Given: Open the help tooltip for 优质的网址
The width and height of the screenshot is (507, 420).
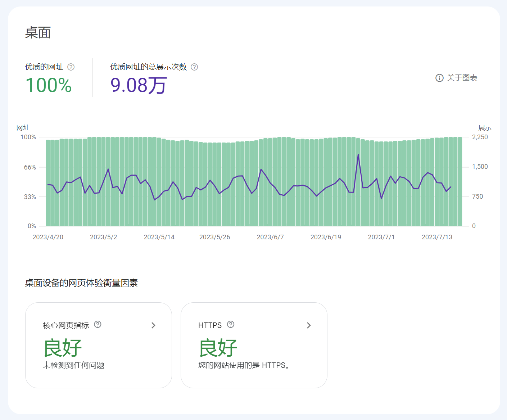Looking at the screenshot, I should tap(71, 67).
